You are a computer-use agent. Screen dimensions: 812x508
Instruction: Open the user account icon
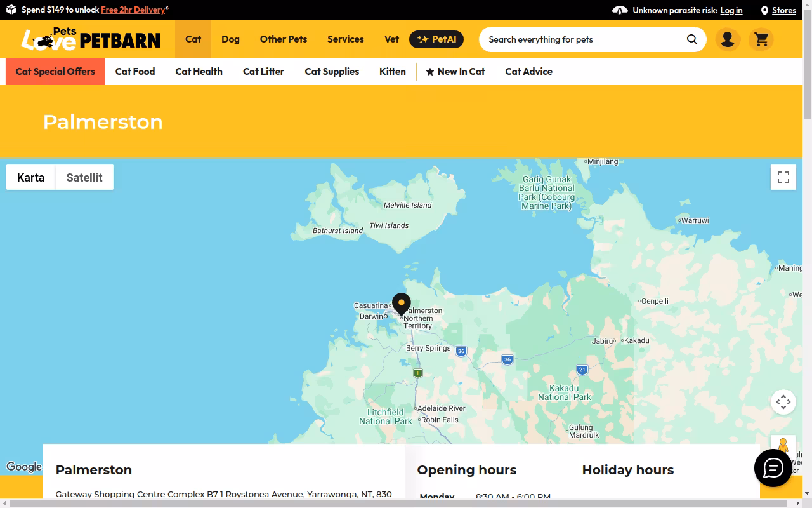728,39
